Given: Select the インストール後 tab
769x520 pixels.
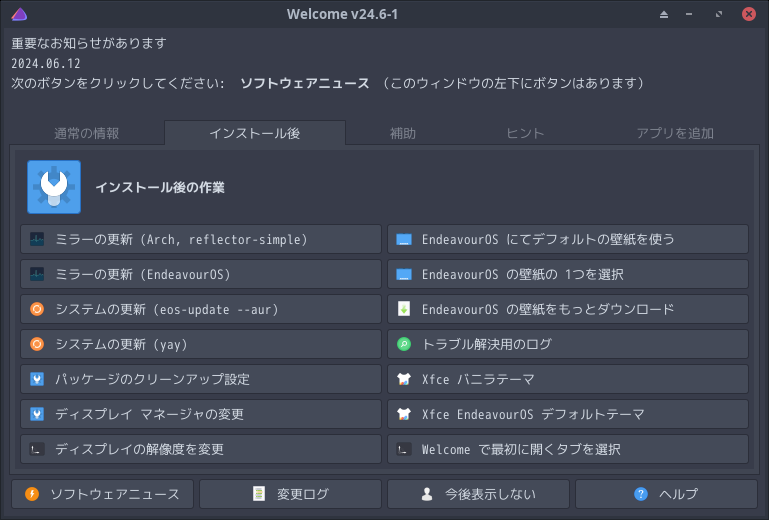Looking at the screenshot, I should click(x=255, y=133).
